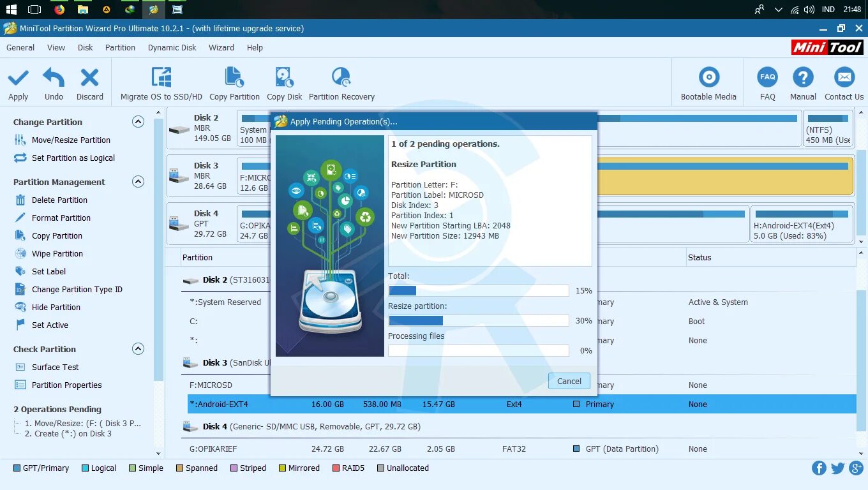Select the F:MICROSD partition row

click(521, 385)
